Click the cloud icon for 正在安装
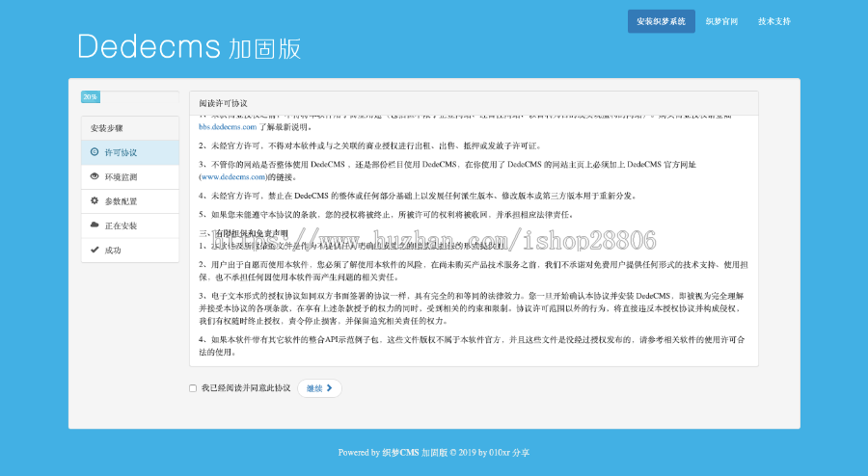 [x=94, y=225]
